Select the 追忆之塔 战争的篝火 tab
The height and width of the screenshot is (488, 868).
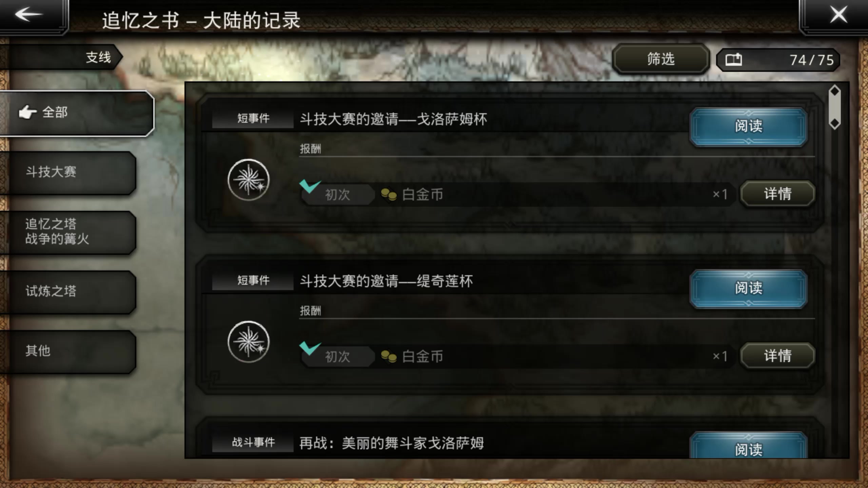tap(68, 232)
